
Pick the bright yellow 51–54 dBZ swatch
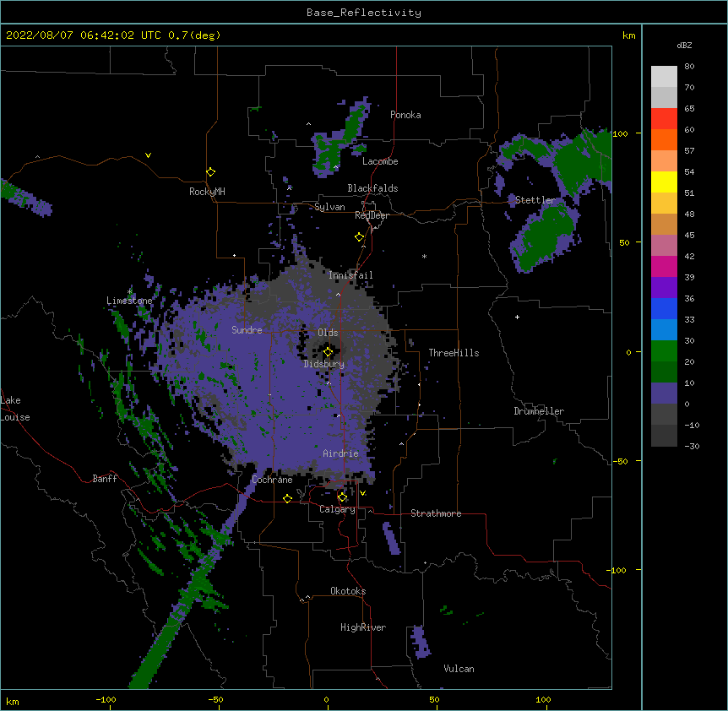(664, 182)
